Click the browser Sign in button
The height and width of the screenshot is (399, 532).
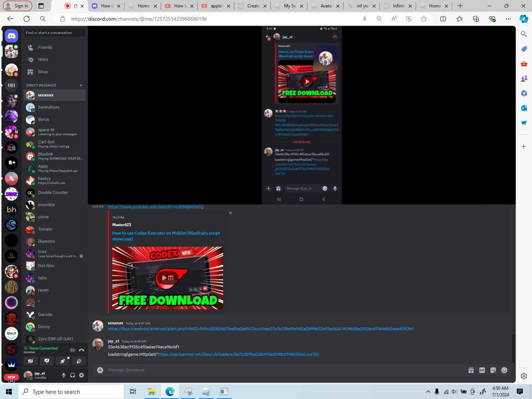point(17,6)
